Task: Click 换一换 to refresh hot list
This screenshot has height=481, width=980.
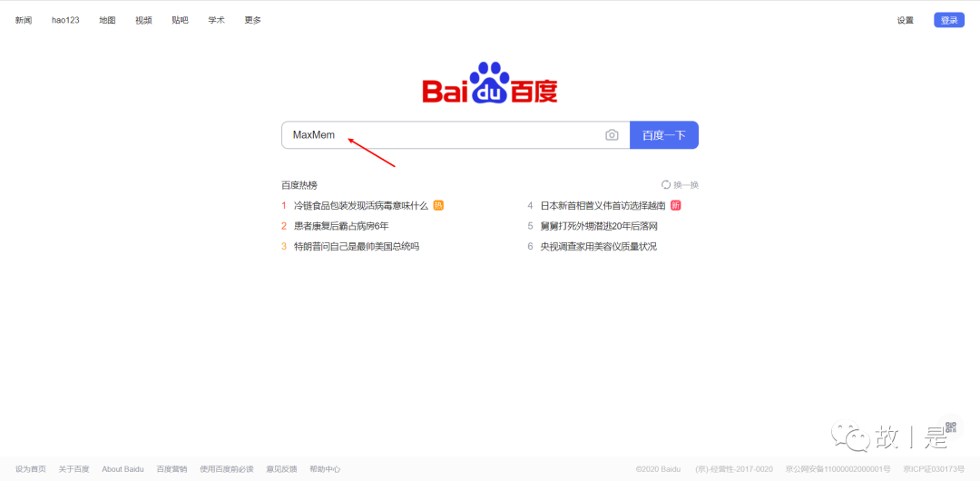Action: click(x=686, y=185)
